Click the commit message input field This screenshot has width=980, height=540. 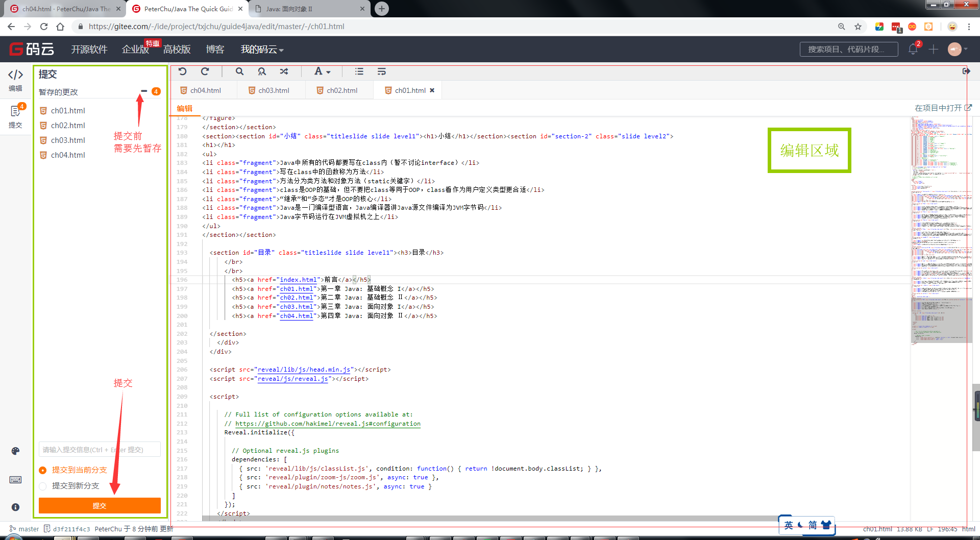tap(100, 449)
